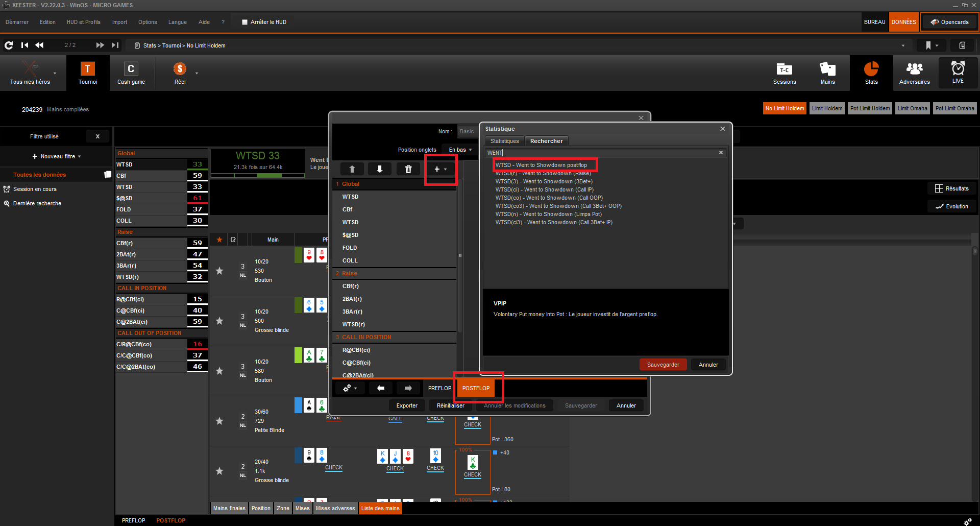Open the Sessions view

click(785, 73)
